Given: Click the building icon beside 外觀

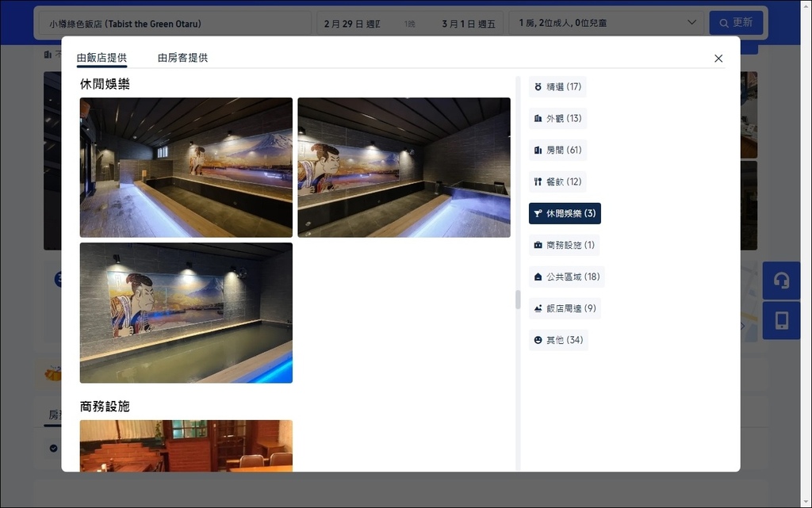Looking at the screenshot, I should 538,118.
